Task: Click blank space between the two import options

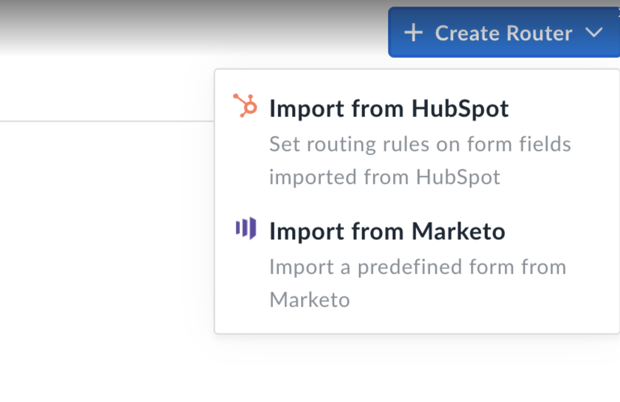Action: (x=417, y=202)
